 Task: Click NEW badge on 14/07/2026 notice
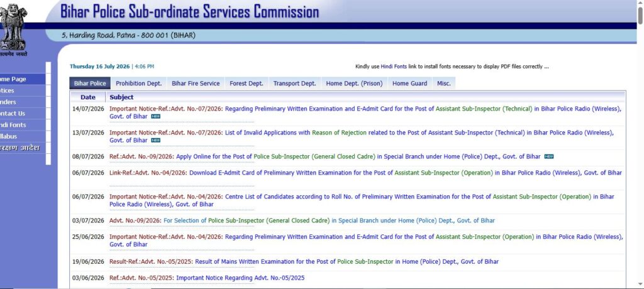pos(156,117)
